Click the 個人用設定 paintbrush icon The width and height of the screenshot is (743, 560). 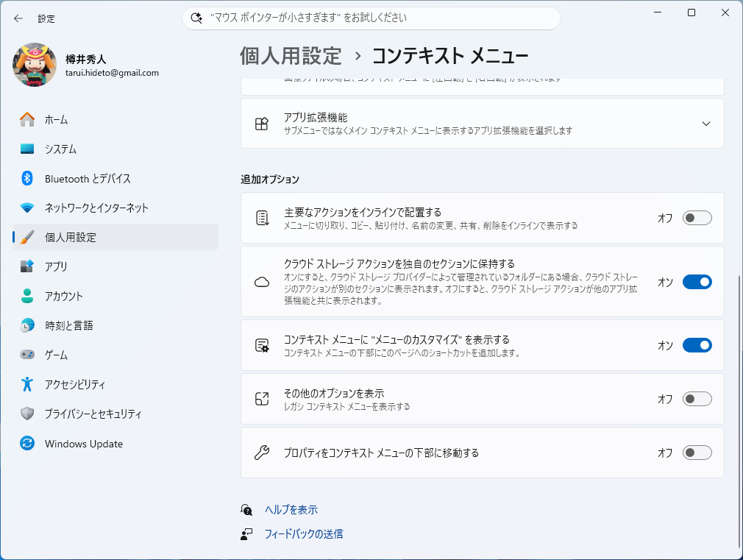pos(27,237)
